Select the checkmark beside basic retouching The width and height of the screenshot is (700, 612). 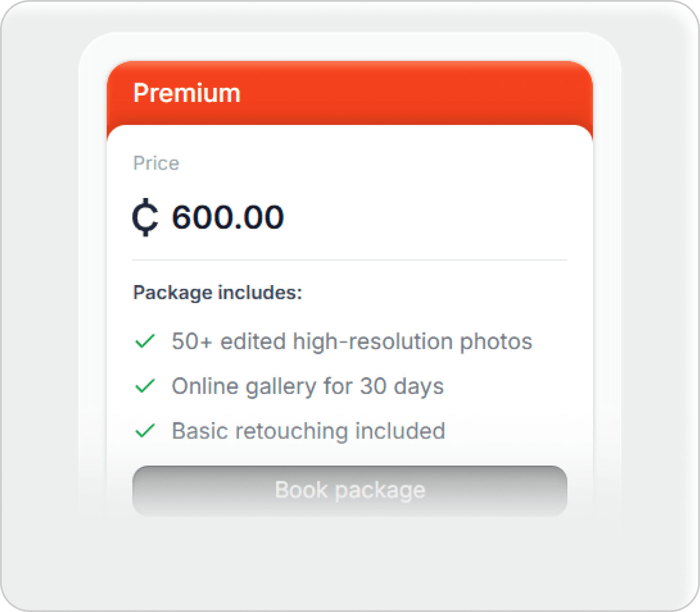coord(146,431)
